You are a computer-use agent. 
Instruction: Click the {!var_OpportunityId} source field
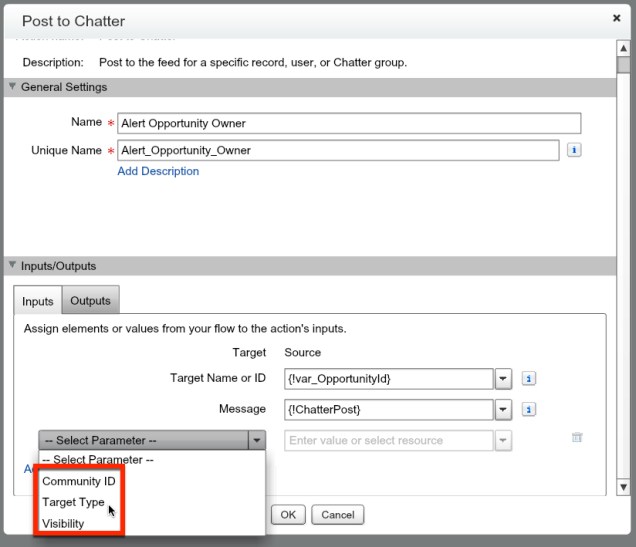click(389, 379)
